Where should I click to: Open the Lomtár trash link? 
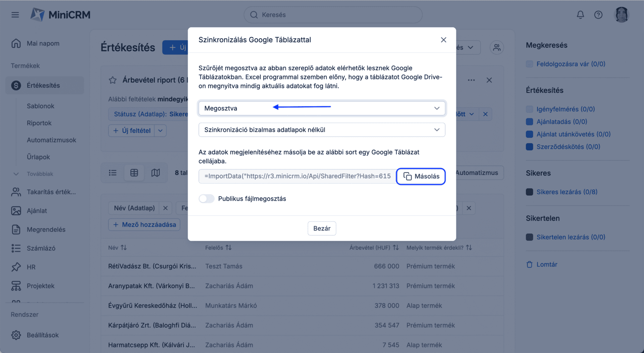click(x=542, y=264)
